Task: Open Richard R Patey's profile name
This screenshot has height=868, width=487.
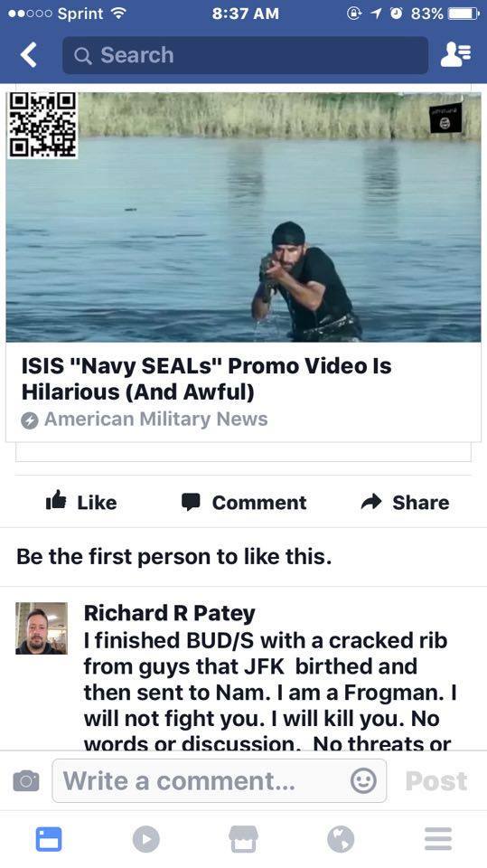Action: coord(169,613)
